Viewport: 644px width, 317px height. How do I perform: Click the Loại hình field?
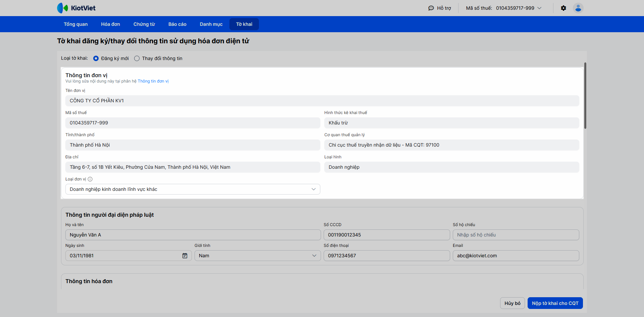(452, 167)
